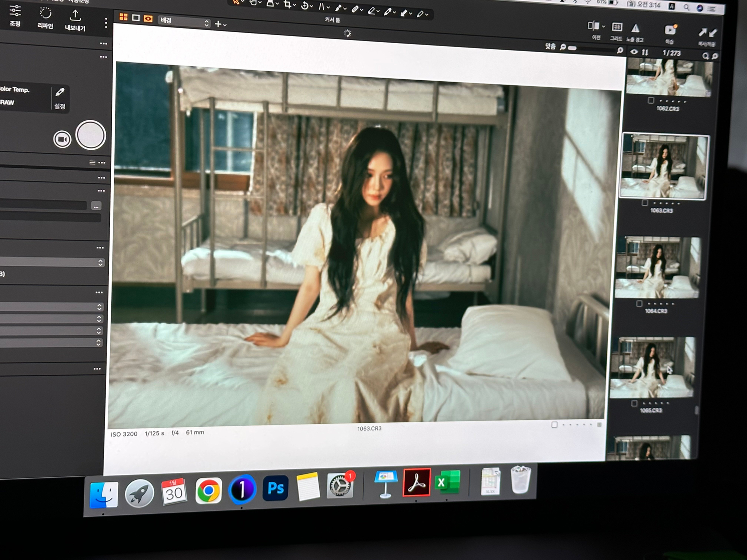This screenshot has height=560, width=747.
Task: Click the 61 mm focal length text
Action: click(x=195, y=432)
